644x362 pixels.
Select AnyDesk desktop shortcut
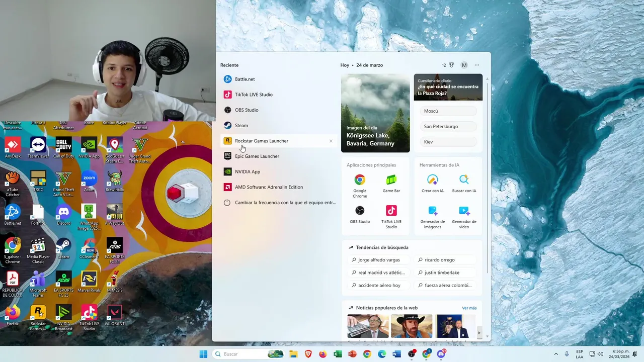tap(13, 148)
